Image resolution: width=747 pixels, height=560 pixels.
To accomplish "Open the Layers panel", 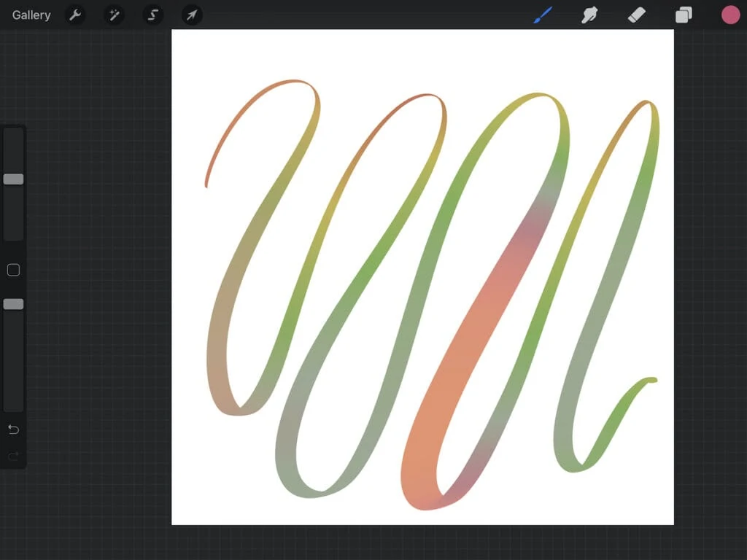I will 684,15.
